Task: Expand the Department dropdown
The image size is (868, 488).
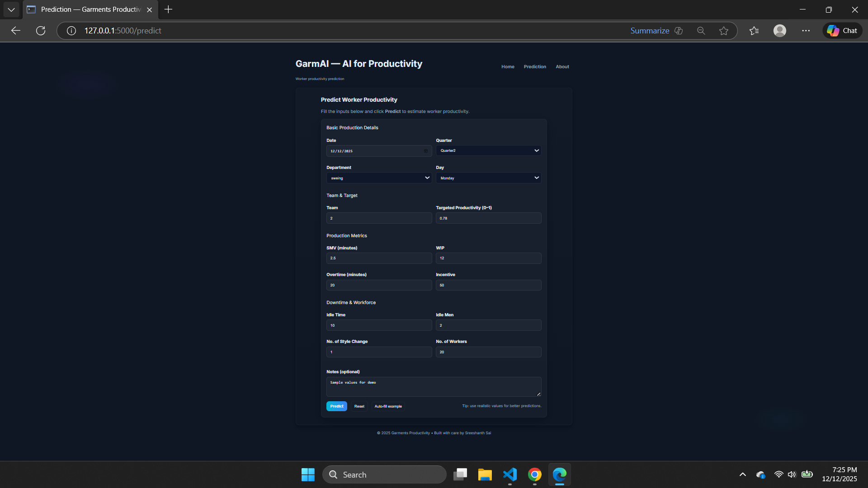Action: click(x=379, y=178)
